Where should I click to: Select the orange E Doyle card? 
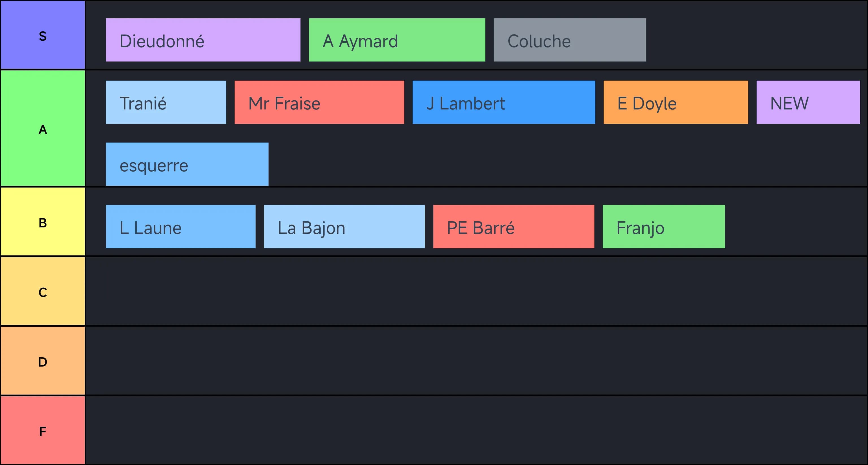(x=676, y=102)
